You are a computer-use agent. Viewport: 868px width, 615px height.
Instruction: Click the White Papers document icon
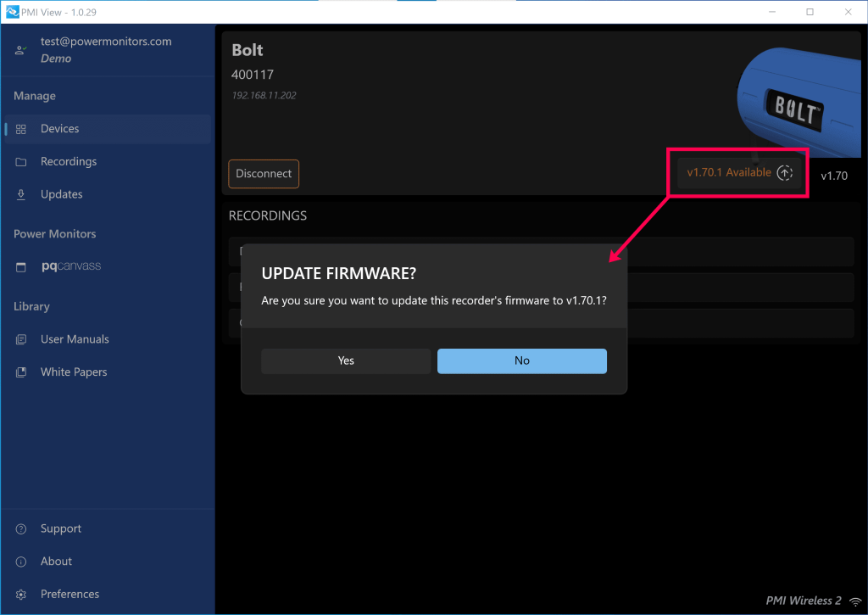[20, 372]
